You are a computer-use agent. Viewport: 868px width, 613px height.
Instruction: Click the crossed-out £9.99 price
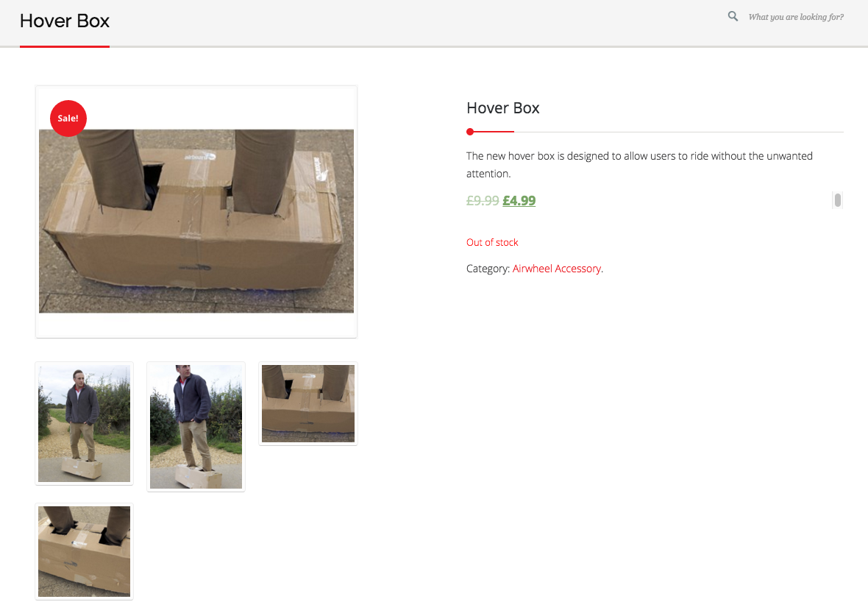pyautogui.click(x=483, y=200)
